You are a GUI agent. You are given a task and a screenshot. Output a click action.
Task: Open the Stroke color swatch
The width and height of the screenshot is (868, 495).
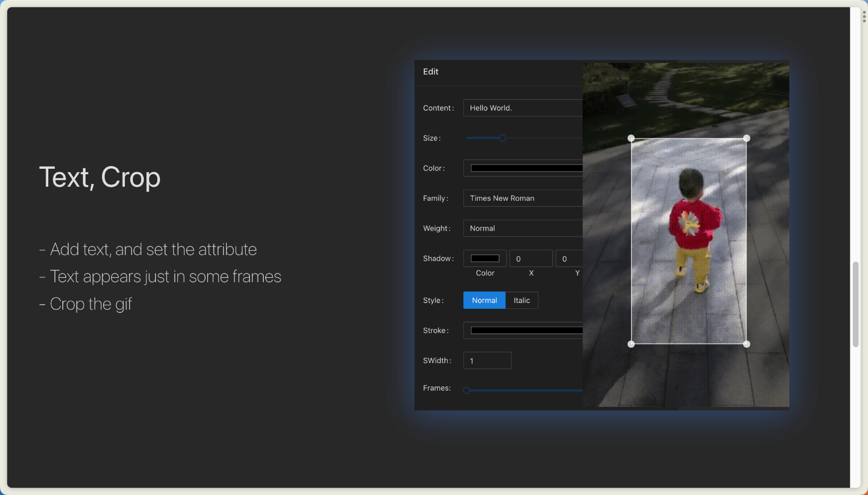[x=526, y=331]
